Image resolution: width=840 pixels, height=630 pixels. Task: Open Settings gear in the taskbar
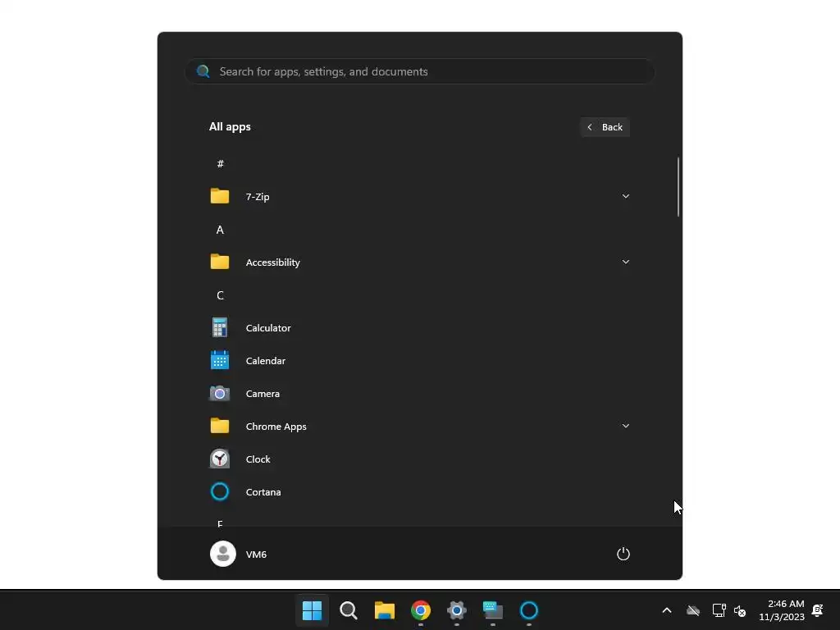(x=456, y=610)
